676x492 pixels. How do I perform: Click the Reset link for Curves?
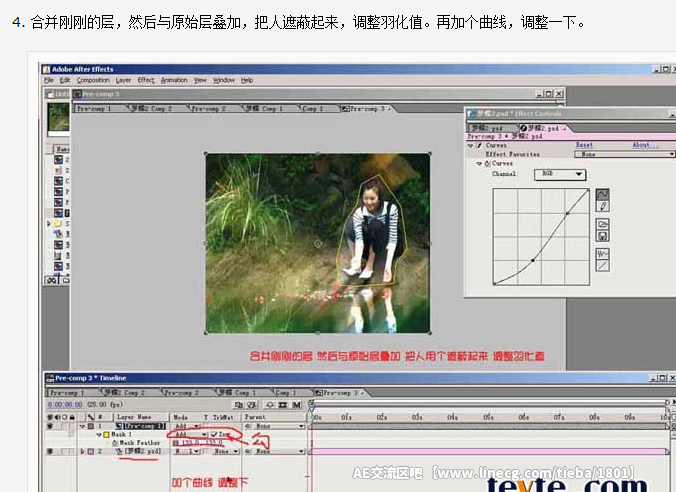(584, 145)
